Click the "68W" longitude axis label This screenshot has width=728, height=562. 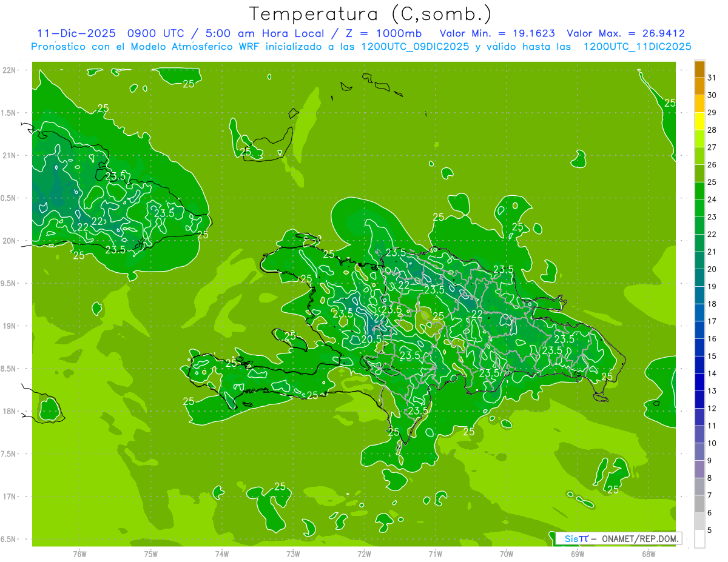[649, 554]
